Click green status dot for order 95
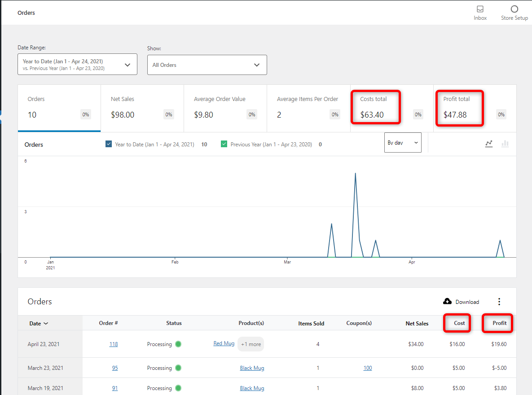 pos(178,368)
